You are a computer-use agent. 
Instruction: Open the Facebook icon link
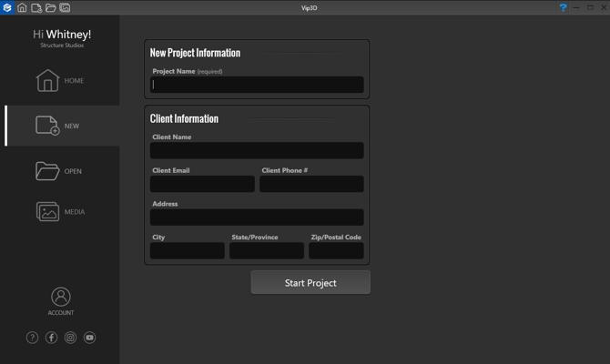(x=51, y=338)
